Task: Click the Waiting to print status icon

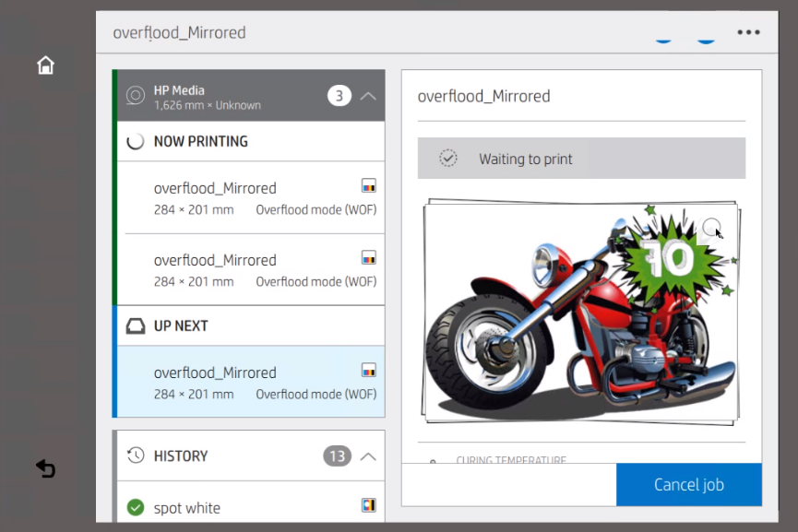Action: coord(447,159)
